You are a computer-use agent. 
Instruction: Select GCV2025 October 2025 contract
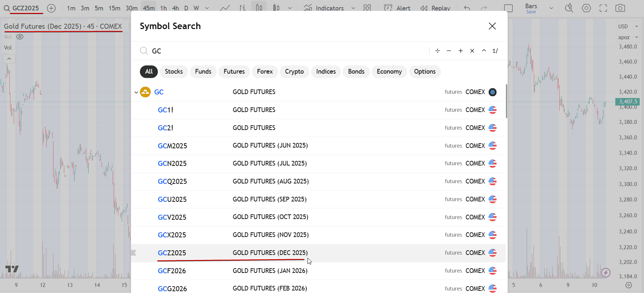[x=318, y=217]
